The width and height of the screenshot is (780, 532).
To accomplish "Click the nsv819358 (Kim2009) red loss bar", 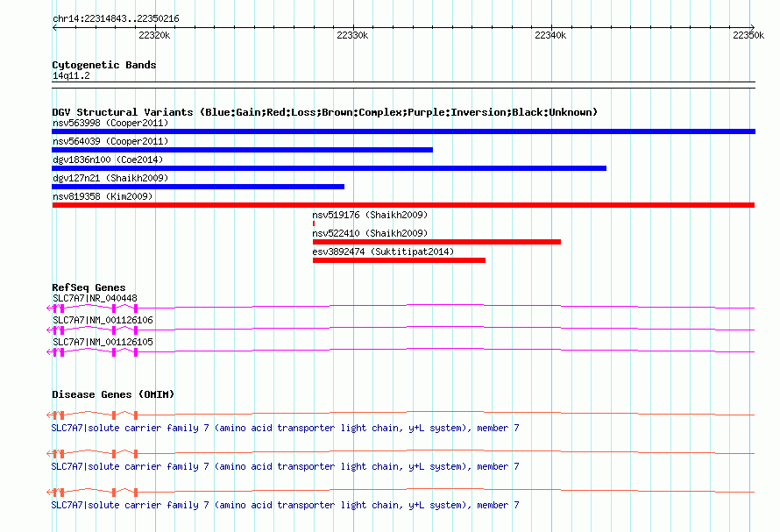I will pyautogui.click(x=403, y=205).
